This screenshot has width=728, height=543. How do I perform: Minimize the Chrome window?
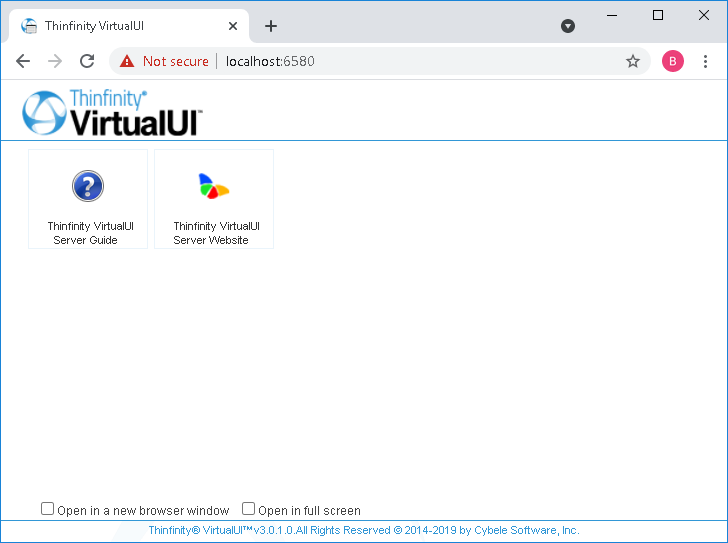pyautogui.click(x=612, y=15)
